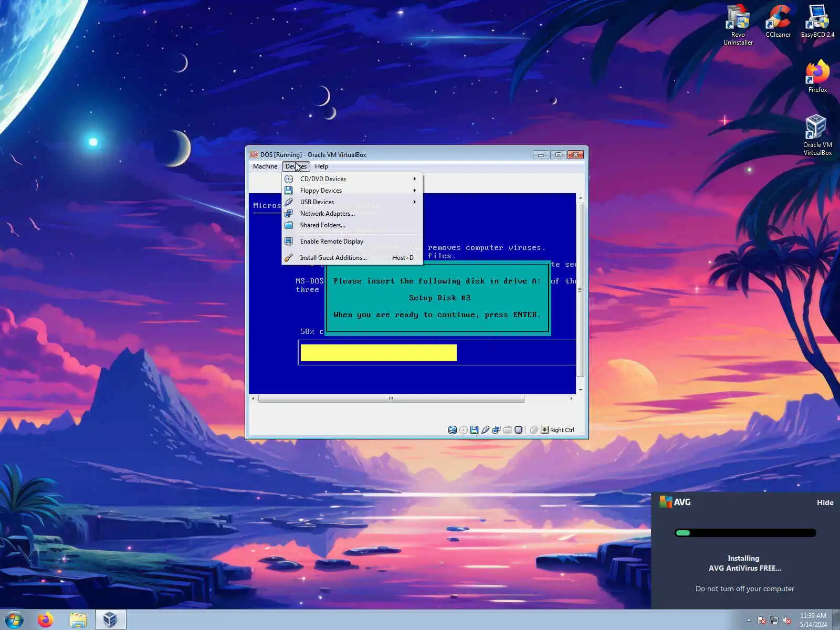This screenshot has height=630, width=840.
Task: Open the Action Center flag in system tray
Action: (762, 620)
